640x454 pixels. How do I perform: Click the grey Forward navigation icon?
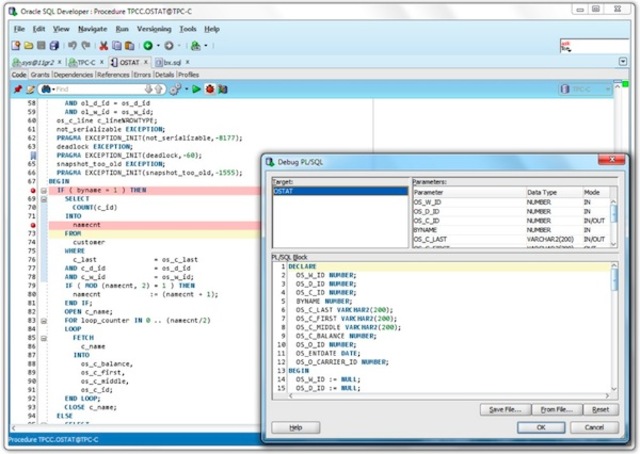(169, 46)
